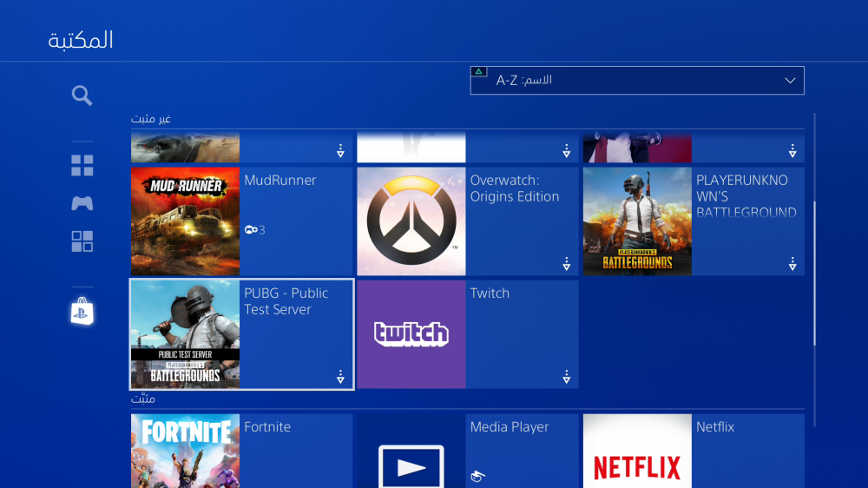Click the المكتبة page title
The image size is (868, 488).
[x=81, y=41]
